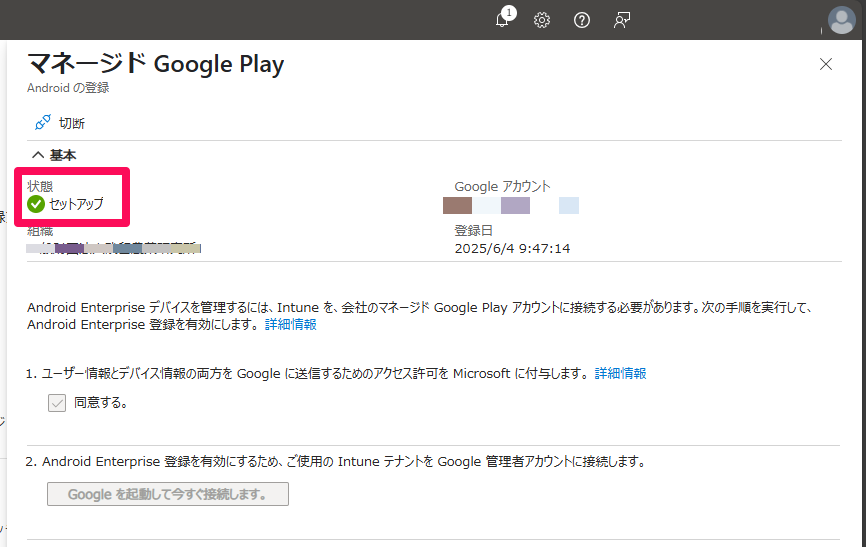This screenshot has width=866, height=547.
Task: Click the 状態 label
Action: (40, 186)
